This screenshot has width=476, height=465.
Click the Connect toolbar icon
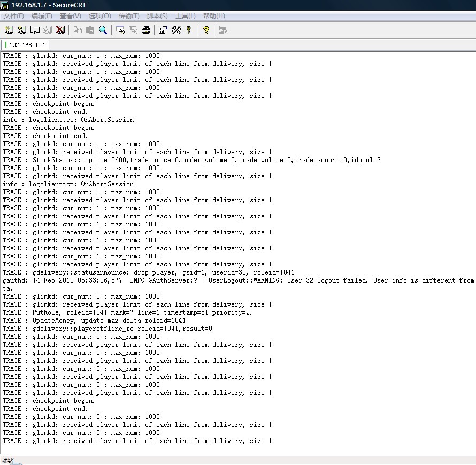tap(9, 30)
